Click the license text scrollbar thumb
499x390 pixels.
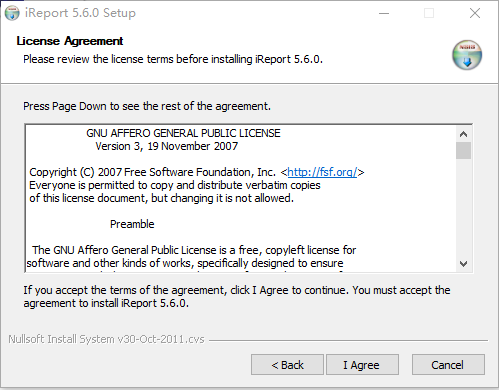tap(463, 151)
